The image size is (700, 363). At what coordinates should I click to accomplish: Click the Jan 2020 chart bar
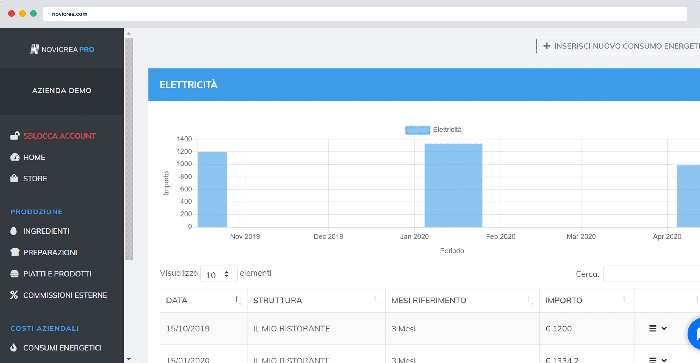click(x=453, y=185)
